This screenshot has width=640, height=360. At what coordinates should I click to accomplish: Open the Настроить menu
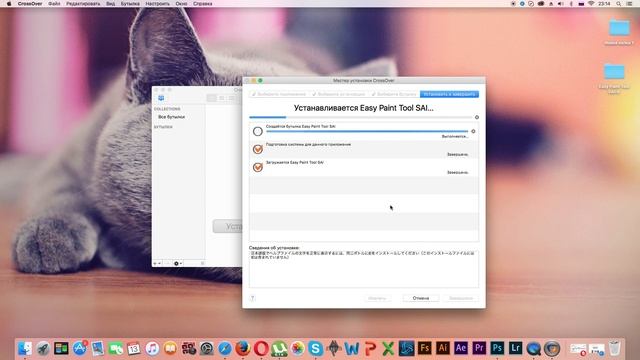158,4
